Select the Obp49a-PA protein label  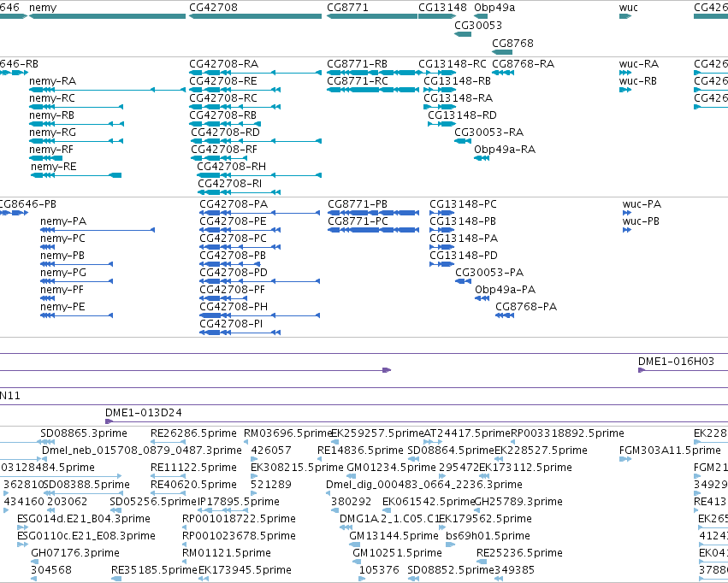pos(505,290)
